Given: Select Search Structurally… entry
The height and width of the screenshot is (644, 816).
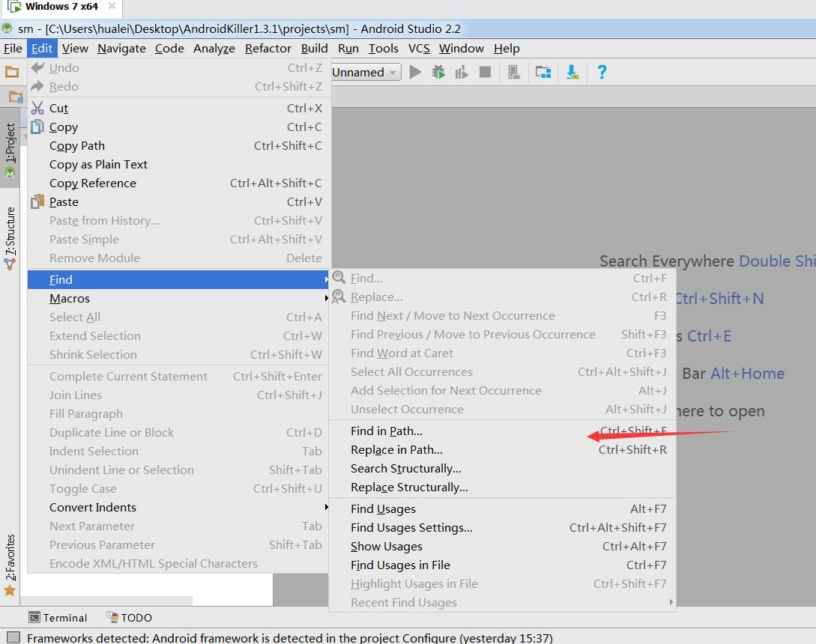Looking at the screenshot, I should click(x=503, y=468).
